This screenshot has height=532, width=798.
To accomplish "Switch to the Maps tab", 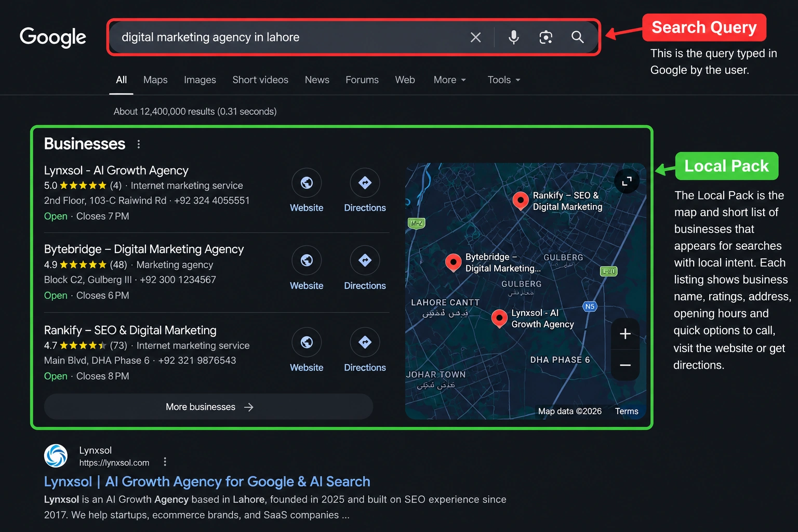I will [155, 80].
